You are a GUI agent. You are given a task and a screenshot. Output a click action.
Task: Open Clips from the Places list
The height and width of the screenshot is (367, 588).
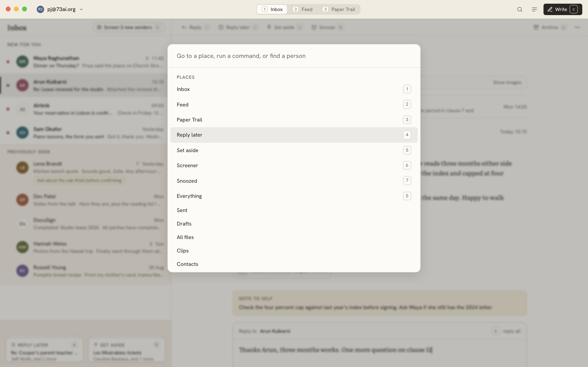(x=294, y=251)
